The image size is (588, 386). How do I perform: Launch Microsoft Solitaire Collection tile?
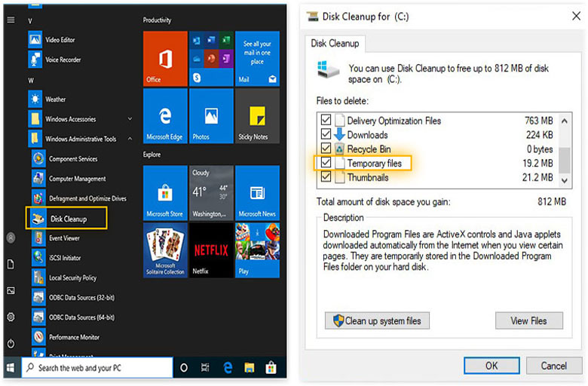pos(165,250)
